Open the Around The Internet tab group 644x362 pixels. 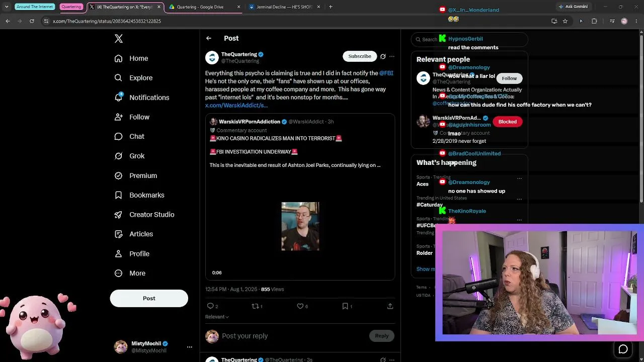tap(35, 7)
